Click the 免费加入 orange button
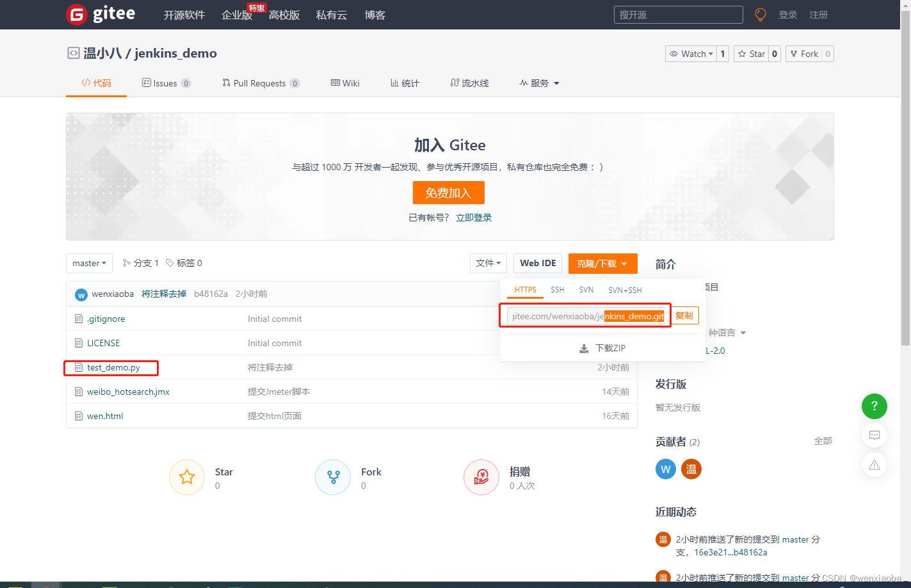911x588 pixels. [x=448, y=193]
